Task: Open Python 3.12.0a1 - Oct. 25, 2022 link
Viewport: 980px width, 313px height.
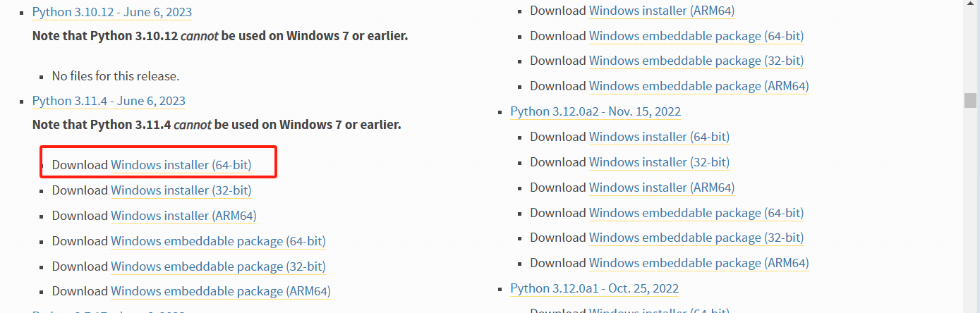Action: point(595,288)
